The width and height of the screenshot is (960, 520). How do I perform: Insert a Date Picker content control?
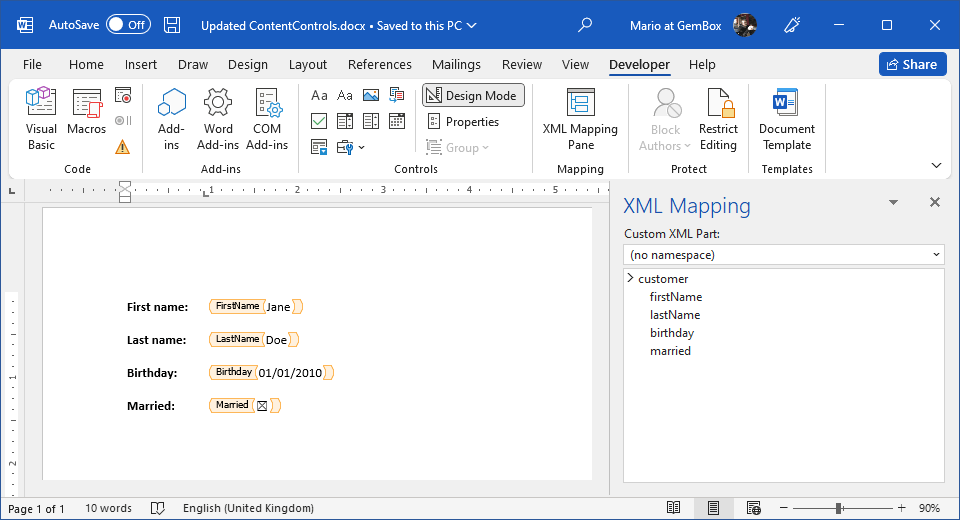[397, 121]
